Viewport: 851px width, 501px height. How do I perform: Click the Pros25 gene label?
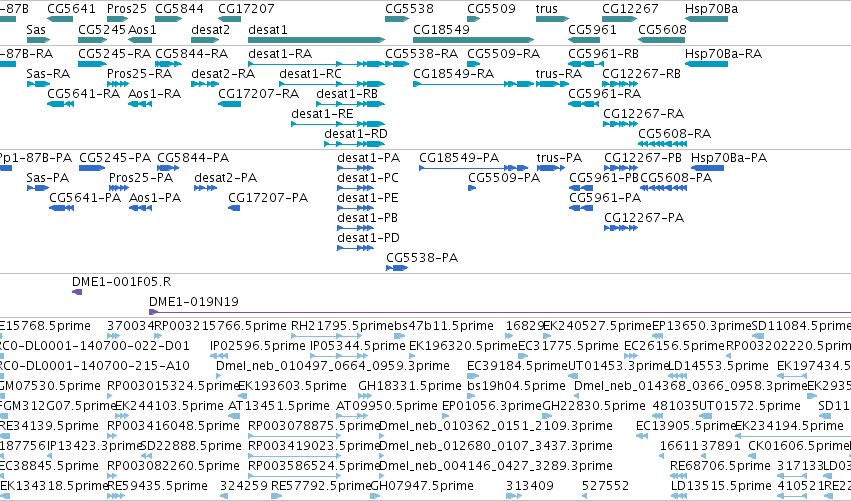126,9
